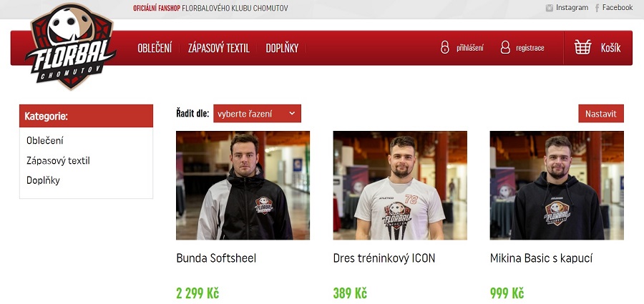Open the Oblečení menu item
The image size is (644, 304).
tap(155, 48)
